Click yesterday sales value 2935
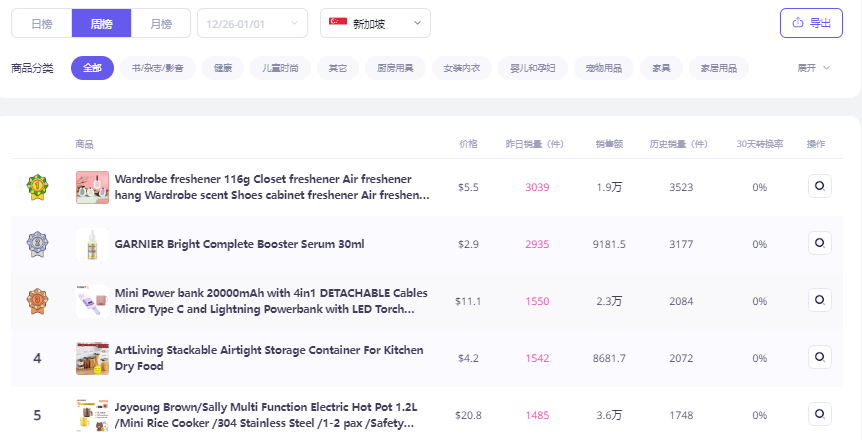 pos(537,244)
